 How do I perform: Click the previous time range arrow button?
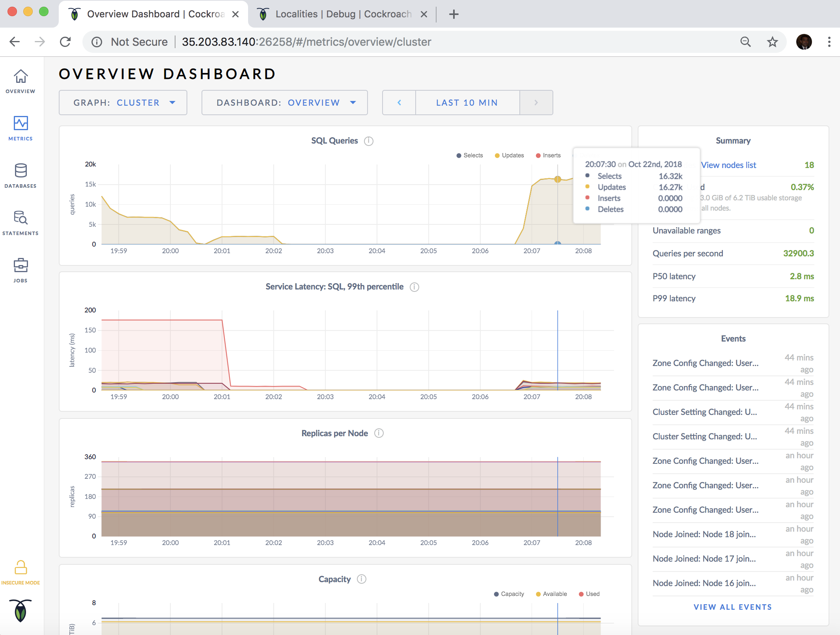pos(399,103)
